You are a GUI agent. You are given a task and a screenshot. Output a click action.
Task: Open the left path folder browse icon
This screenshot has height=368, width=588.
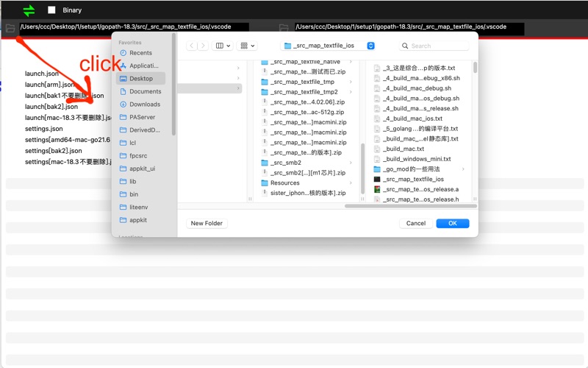pyautogui.click(x=10, y=28)
